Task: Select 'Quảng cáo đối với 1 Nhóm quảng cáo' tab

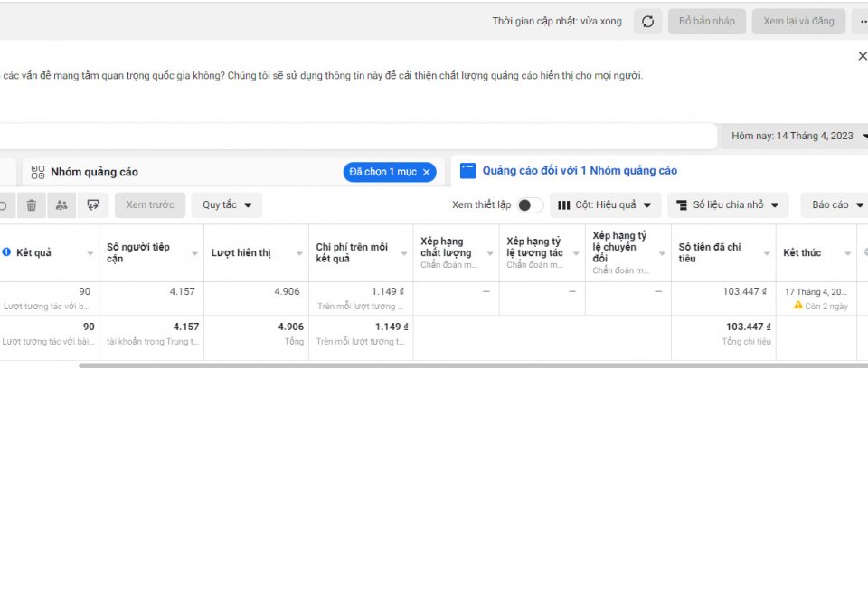Action: (x=579, y=171)
